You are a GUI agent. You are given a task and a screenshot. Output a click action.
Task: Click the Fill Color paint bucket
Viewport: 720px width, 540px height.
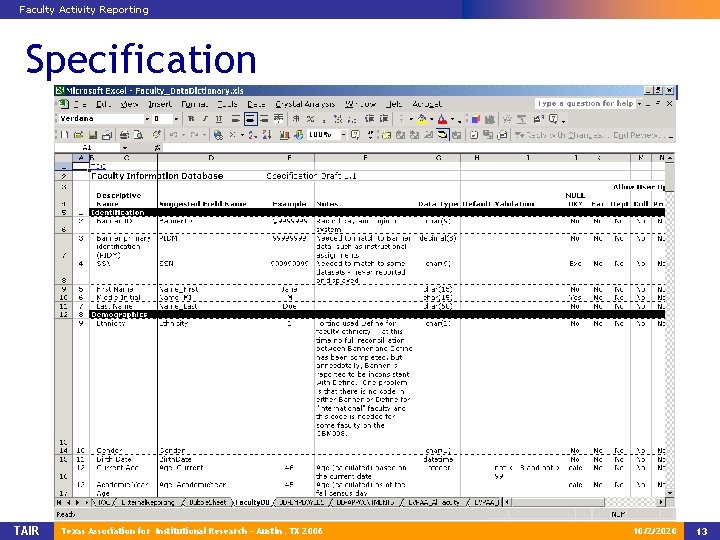pyautogui.click(x=422, y=119)
